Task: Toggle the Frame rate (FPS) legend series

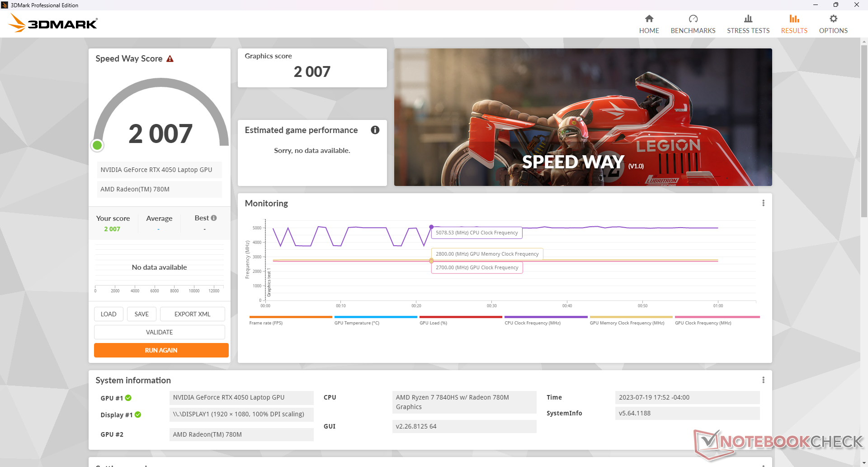Action: coord(266,323)
